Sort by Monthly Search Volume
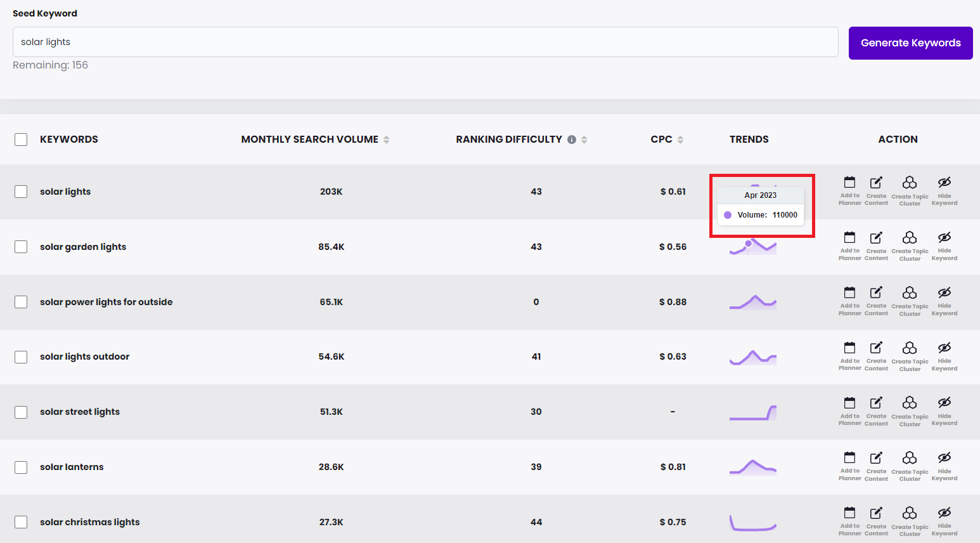 tap(386, 140)
